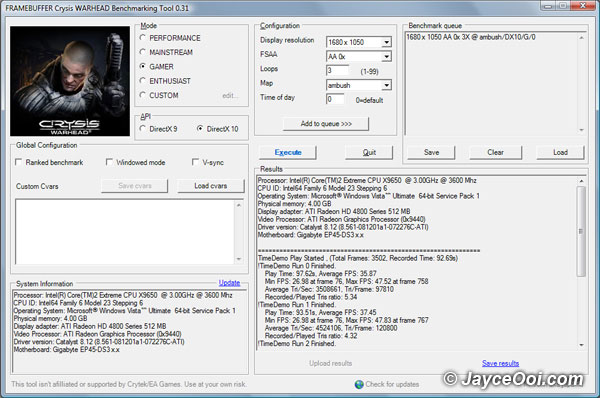Enable the V-sync checkbox
This screenshot has height=398, width=600.
tap(196, 162)
